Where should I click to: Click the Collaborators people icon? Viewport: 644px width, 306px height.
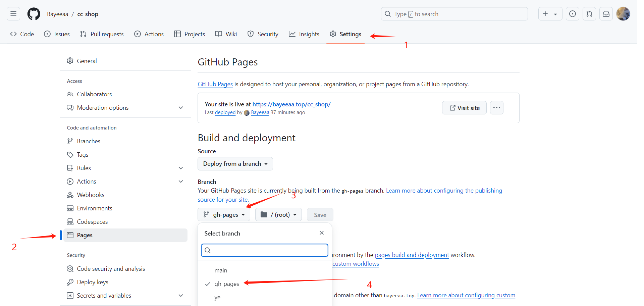[x=70, y=94]
